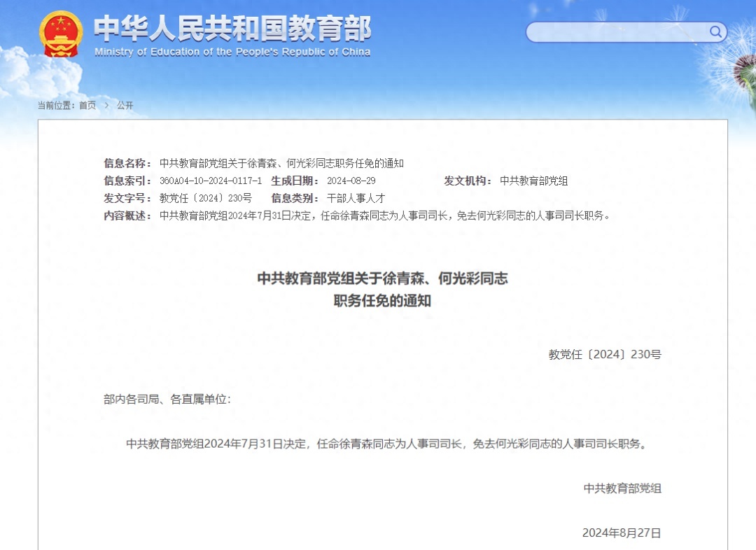The height and width of the screenshot is (550, 756).
Task: Select 教党任〔2024〕230号 in metadata row
Action: 206,198
